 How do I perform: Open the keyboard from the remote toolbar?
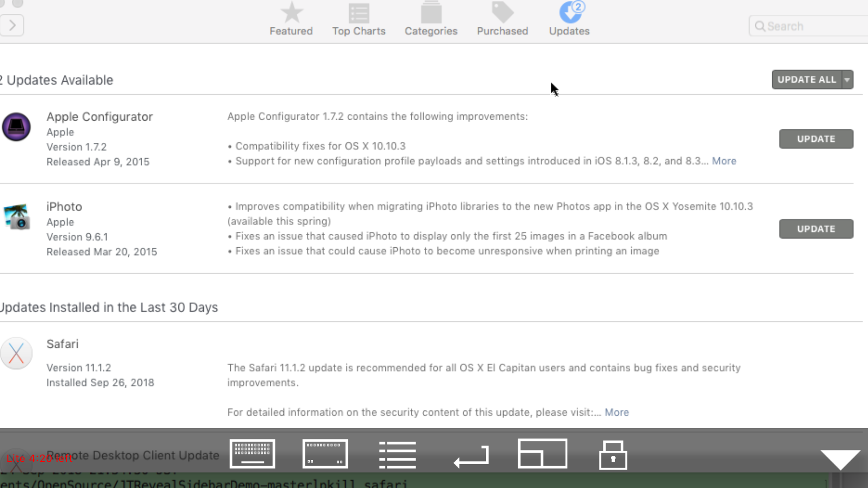252,454
